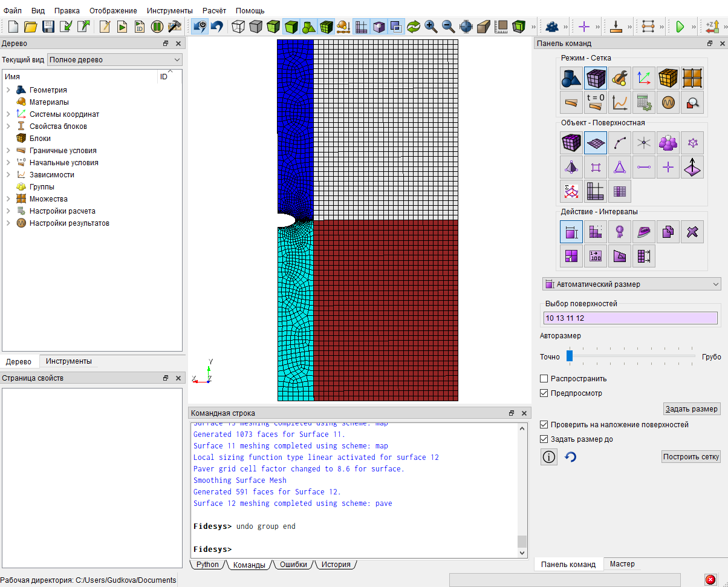Open Blocks mode orange cube icon
Image resolution: width=728 pixels, height=587 pixels.
[x=668, y=78]
